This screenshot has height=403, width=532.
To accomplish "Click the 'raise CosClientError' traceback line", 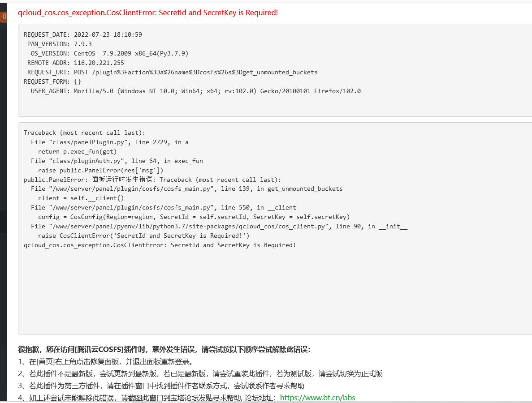I will click(x=143, y=236).
